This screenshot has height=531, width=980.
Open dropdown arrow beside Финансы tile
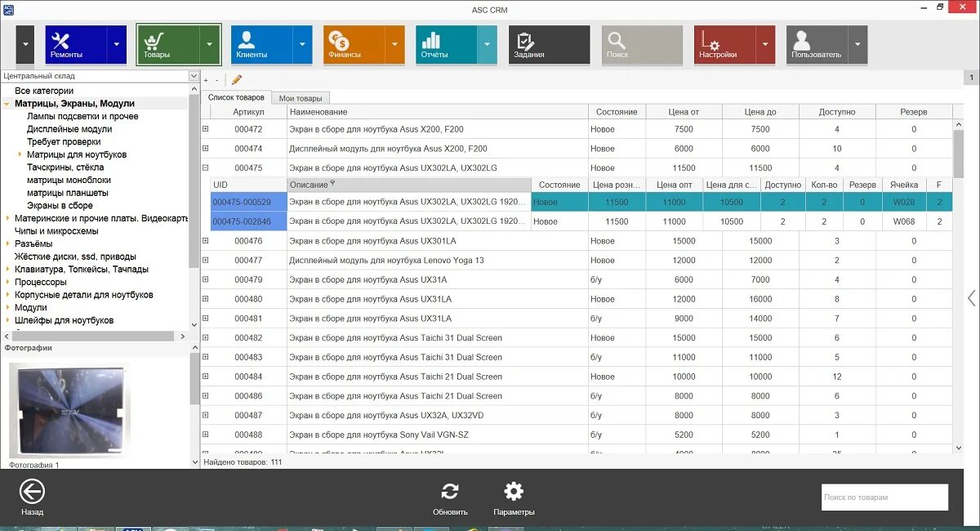point(395,45)
